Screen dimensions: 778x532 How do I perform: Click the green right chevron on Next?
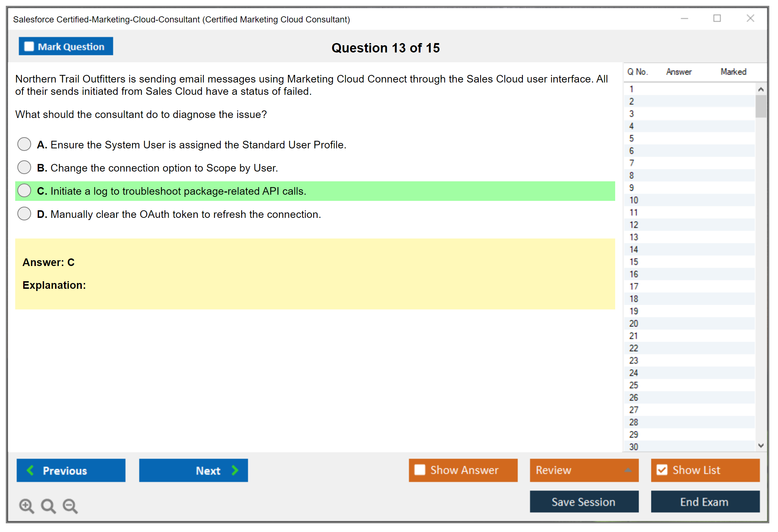click(x=235, y=470)
